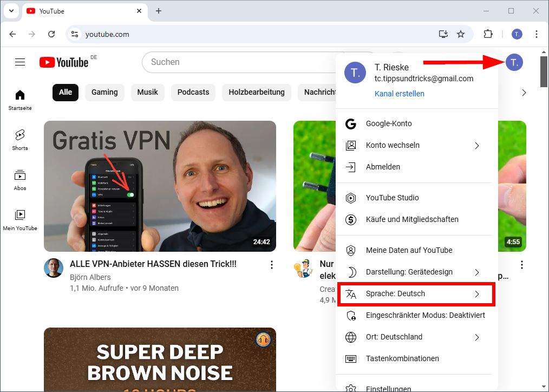Open Käufe und Mitgliedschaften

tap(404, 219)
